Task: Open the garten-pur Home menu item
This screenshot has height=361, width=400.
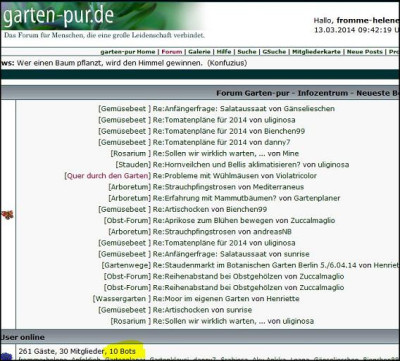Action: [128, 52]
